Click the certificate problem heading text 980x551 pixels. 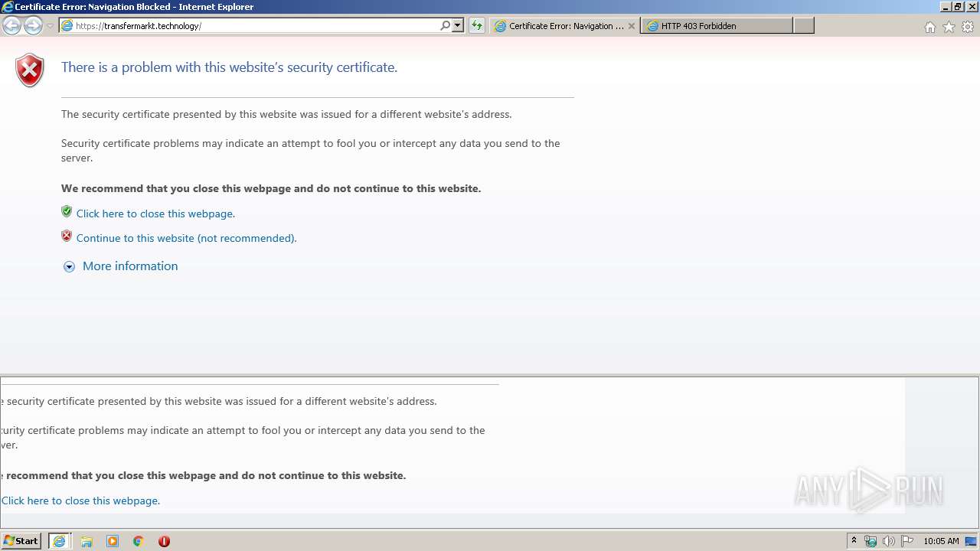[229, 67]
